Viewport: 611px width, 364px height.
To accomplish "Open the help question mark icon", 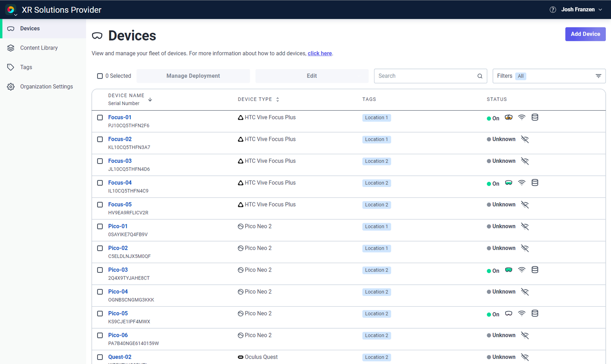I will point(553,10).
